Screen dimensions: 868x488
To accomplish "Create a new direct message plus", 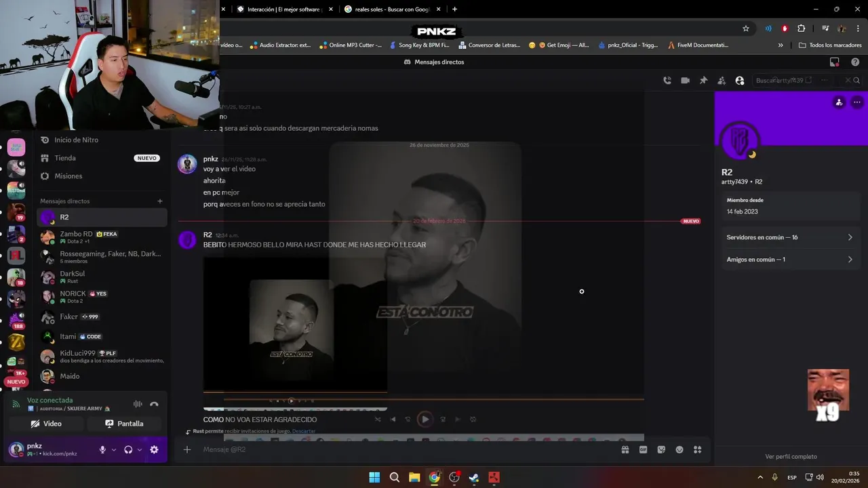I will 160,201.
